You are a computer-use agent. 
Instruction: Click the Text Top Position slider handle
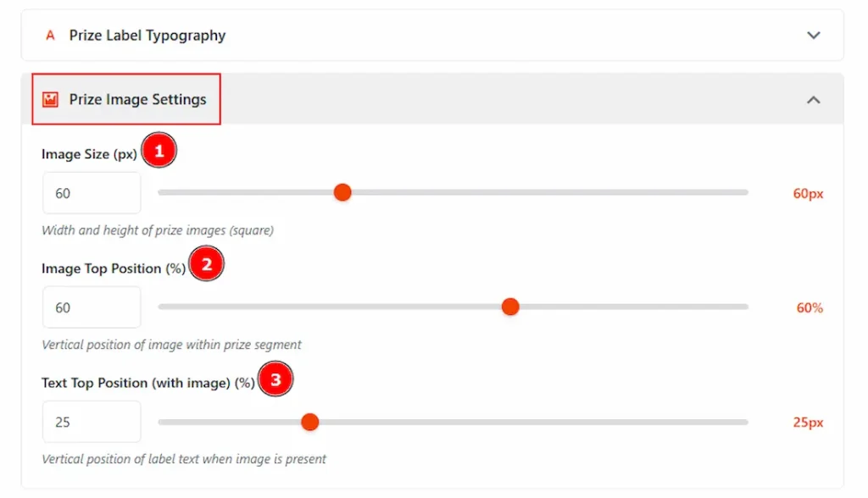pos(310,421)
